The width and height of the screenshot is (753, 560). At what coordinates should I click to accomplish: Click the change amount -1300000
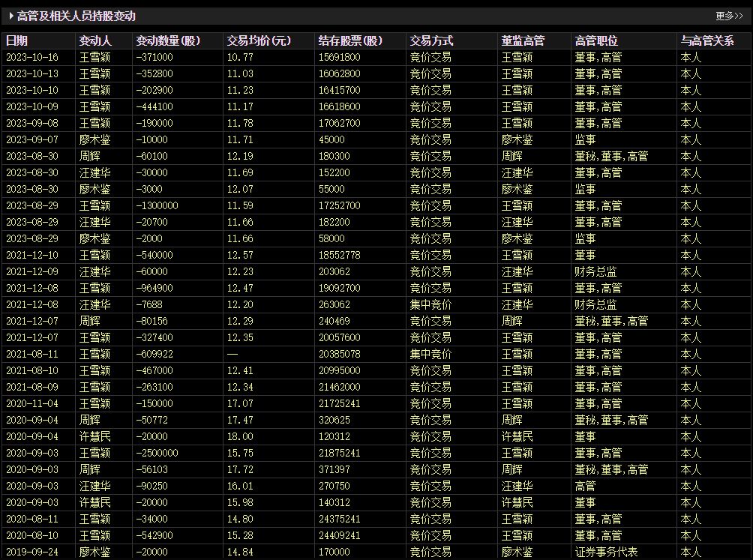point(157,206)
